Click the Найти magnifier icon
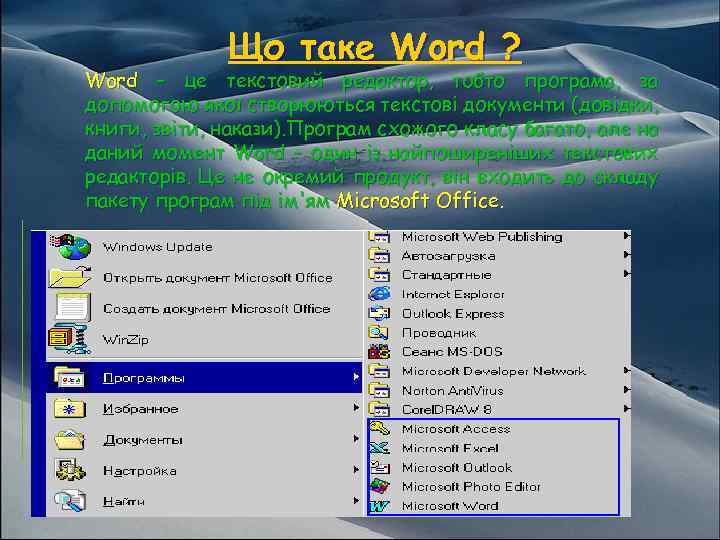Viewport: 720px width, 540px height. (x=70, y=501)
